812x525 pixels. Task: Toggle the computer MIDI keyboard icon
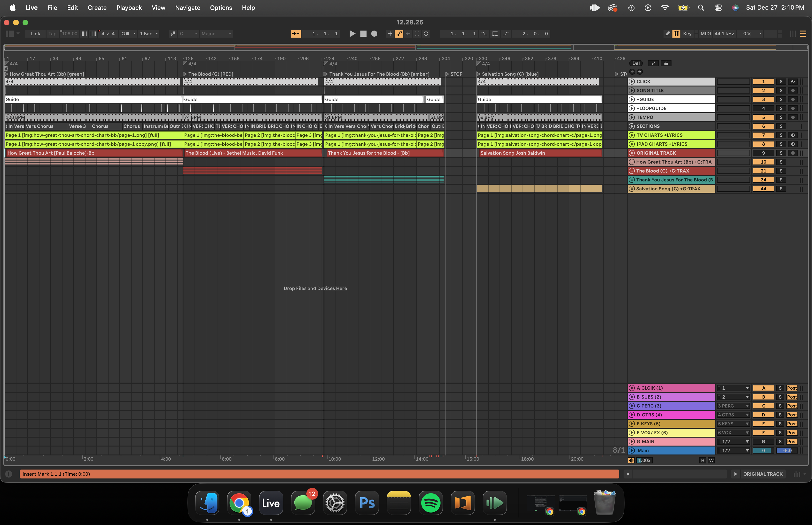click(676, 33)
